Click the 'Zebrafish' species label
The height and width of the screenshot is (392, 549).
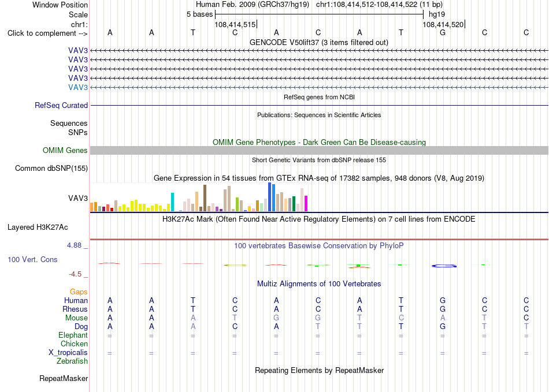click(x=72, y=361)
